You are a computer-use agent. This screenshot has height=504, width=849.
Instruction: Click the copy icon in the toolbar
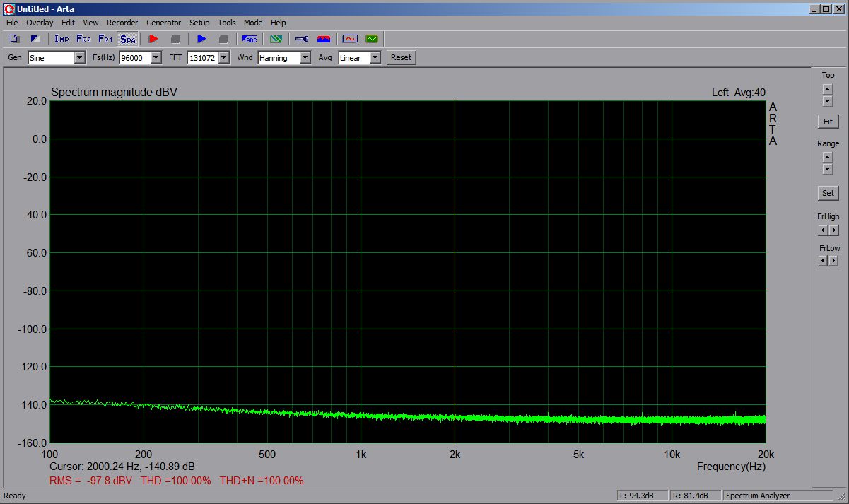[x=15, y=39]
